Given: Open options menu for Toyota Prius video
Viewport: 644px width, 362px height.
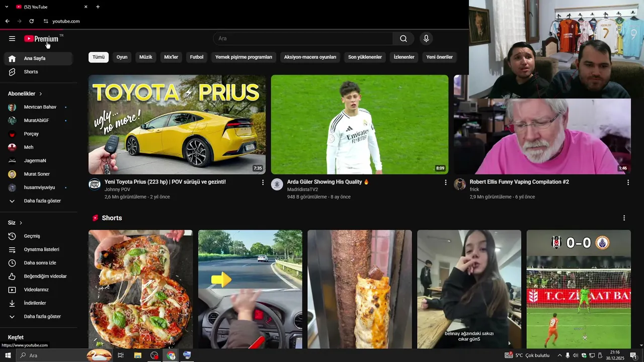Looking at the screenshot, I should [x=263, y=183].
